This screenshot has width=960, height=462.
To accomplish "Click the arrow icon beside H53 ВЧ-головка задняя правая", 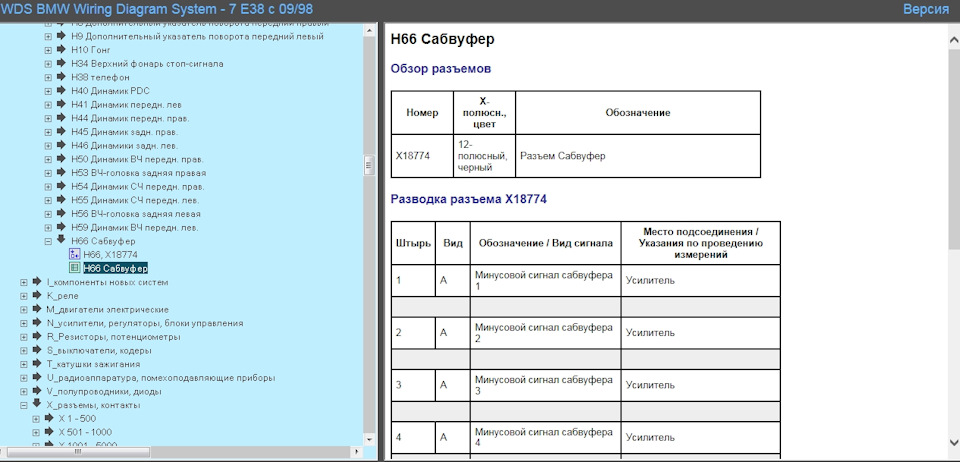I will pos(61,173).
